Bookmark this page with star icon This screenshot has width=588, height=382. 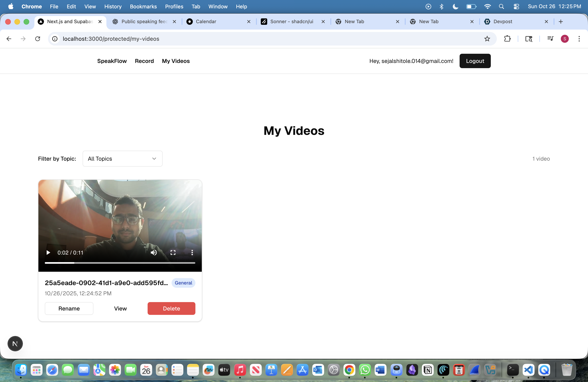(487, 39)
